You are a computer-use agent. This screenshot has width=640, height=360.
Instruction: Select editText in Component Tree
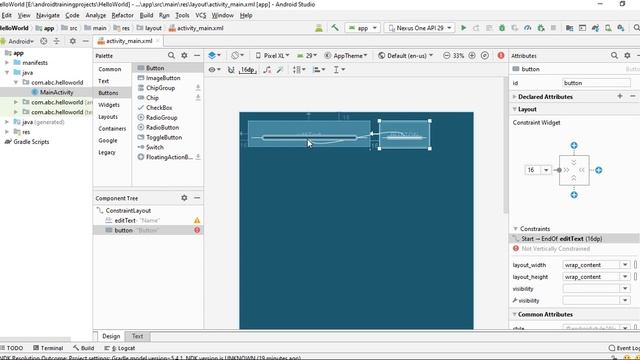coord(125,220)
